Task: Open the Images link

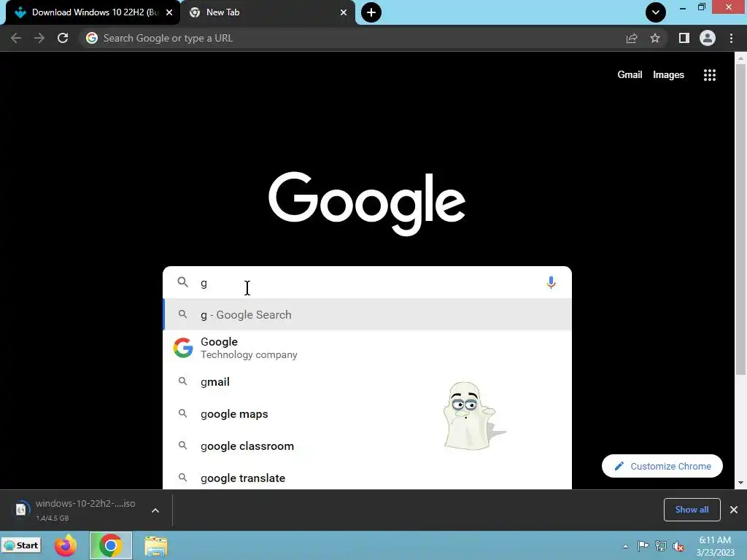Action: pos(668,75)
